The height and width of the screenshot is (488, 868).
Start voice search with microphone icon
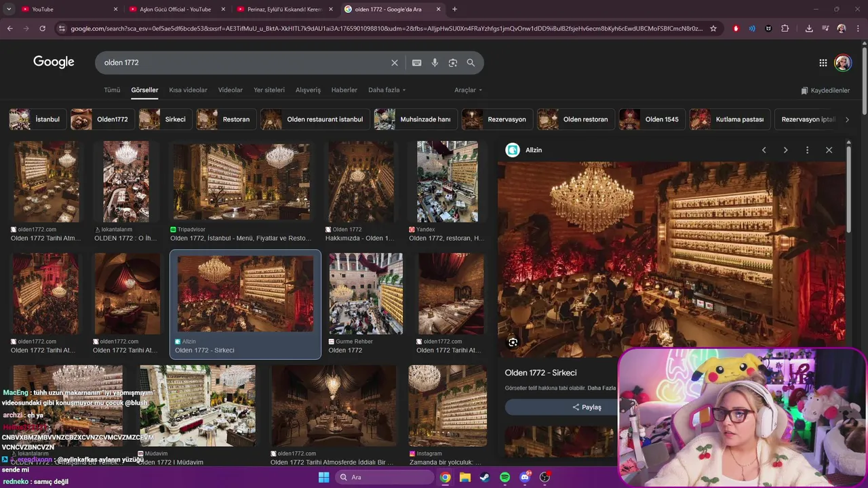pos(435,62)
